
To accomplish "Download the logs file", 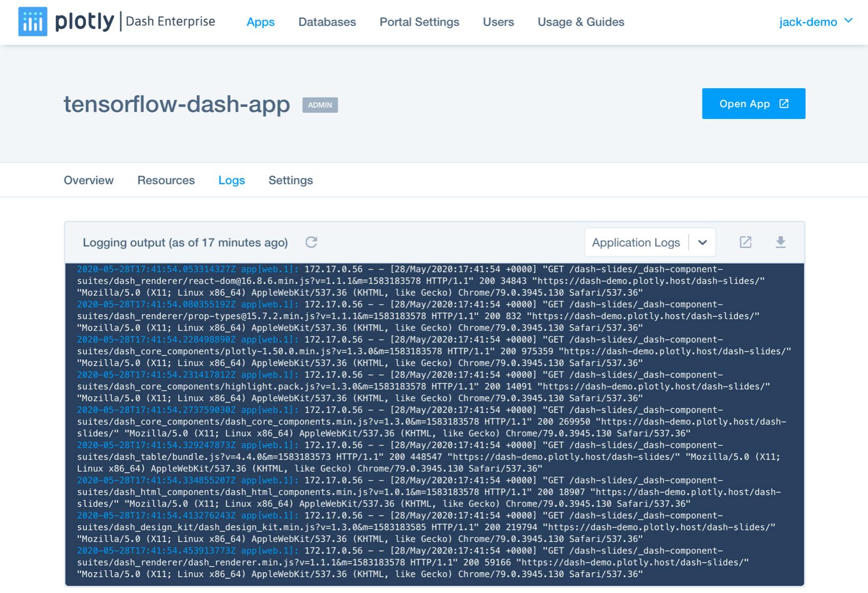I will tap(780, 242).
